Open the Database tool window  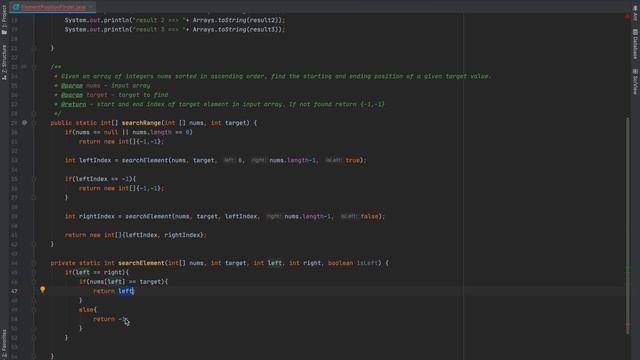[x=635, y=44]
